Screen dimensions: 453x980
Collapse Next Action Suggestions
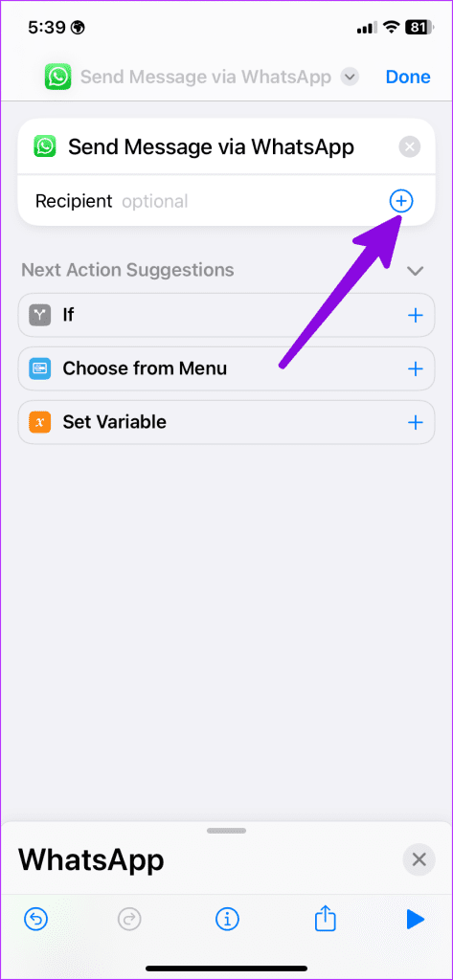416,271
